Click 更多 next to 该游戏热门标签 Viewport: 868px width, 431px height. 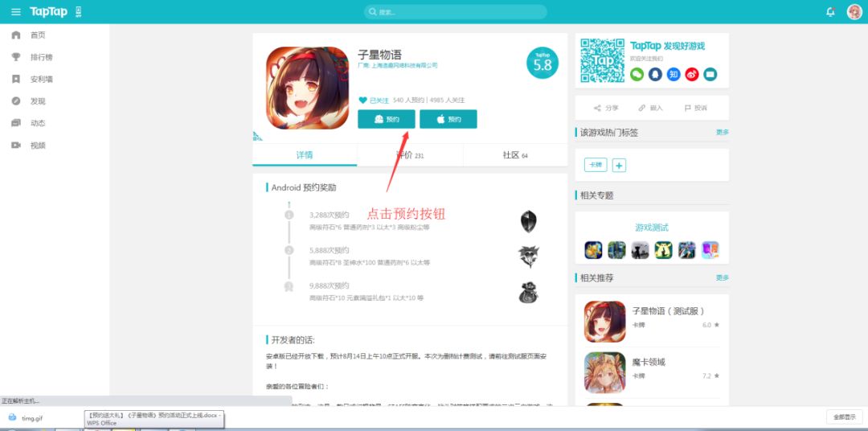(x=723, y=133)
